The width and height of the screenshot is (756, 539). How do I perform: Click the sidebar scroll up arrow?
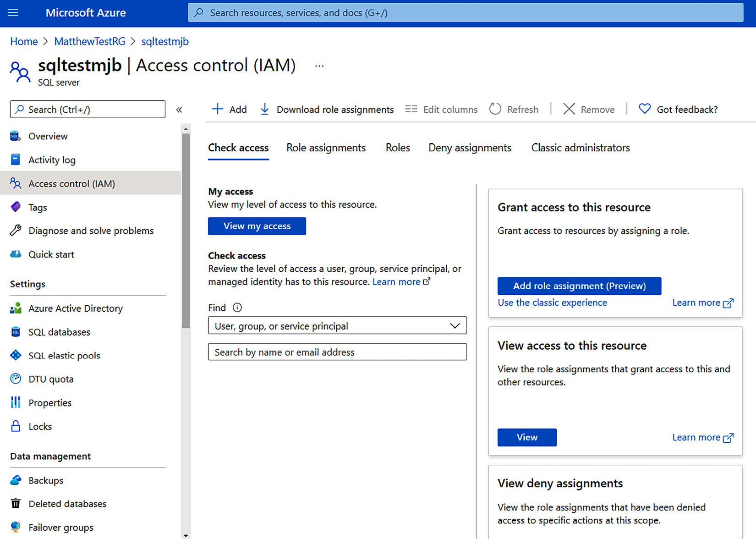186,129
